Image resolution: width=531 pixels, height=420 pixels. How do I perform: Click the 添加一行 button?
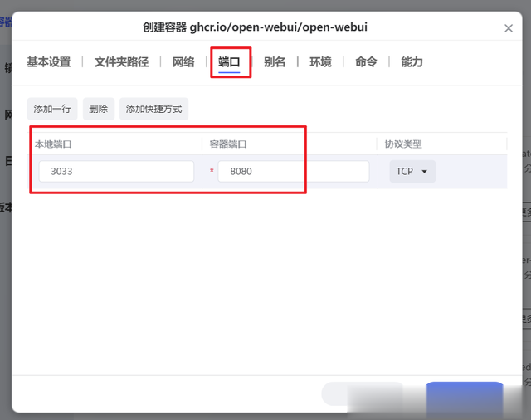52,109
